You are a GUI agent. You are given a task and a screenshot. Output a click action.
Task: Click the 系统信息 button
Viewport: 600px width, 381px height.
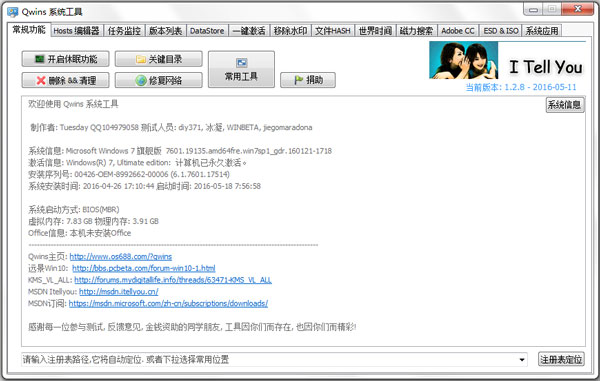pos(565,105)
